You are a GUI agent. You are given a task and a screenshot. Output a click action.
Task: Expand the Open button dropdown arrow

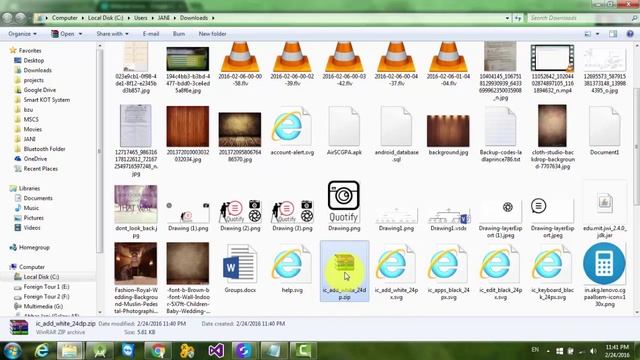tap(80, 34)
